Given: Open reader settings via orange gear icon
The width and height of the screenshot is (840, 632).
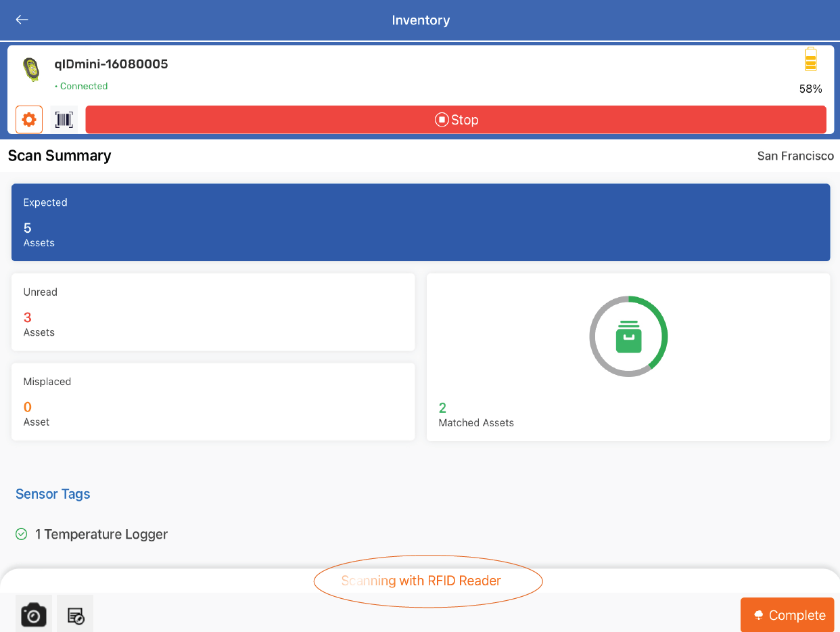Looking at the screenshot, I should (29, 120).
